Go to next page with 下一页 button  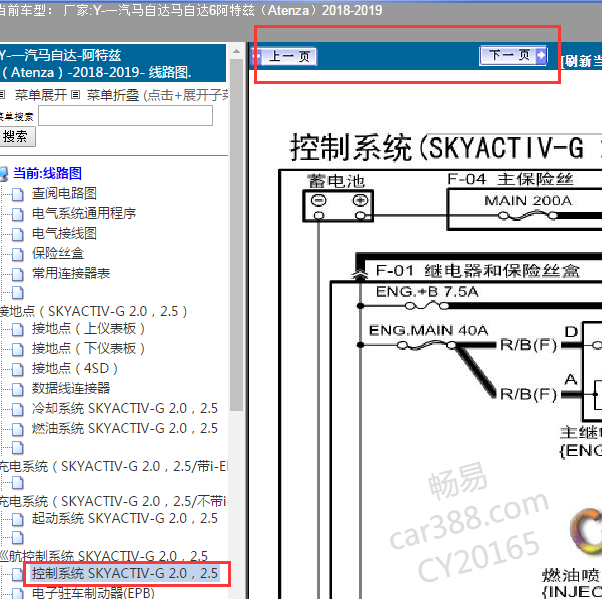513,55
